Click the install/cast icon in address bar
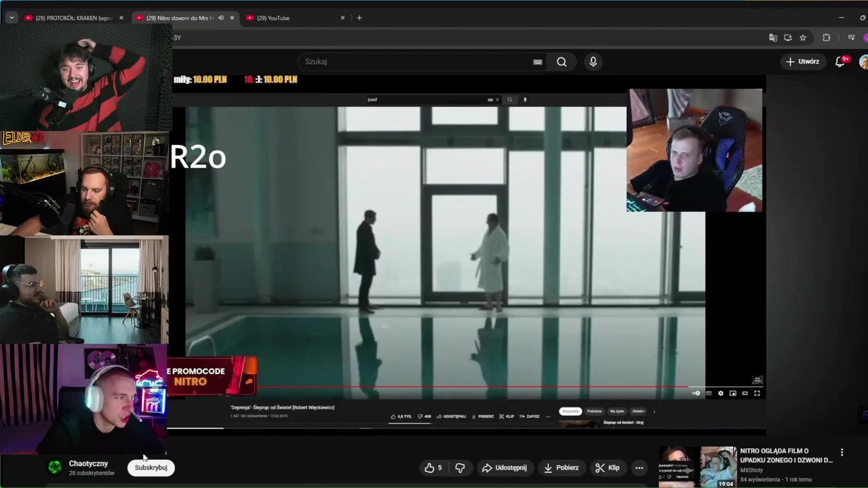This screenshot has width=868, height=488. coord(788,38)
